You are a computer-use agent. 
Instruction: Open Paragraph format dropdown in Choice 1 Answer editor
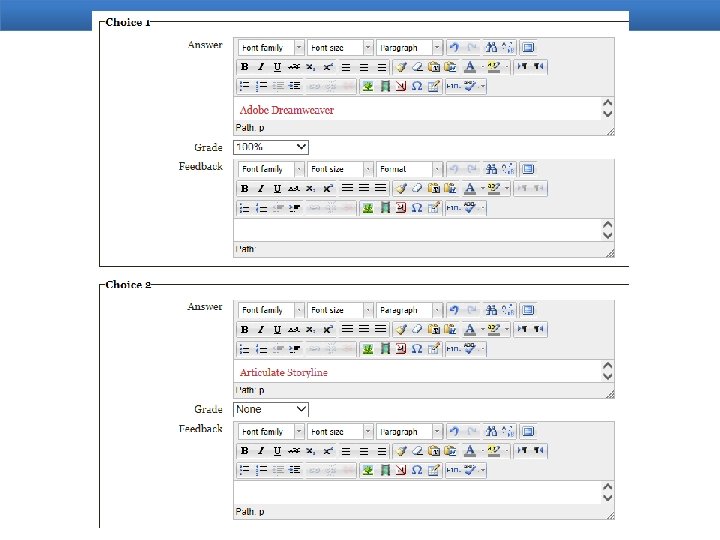point(409,47)
